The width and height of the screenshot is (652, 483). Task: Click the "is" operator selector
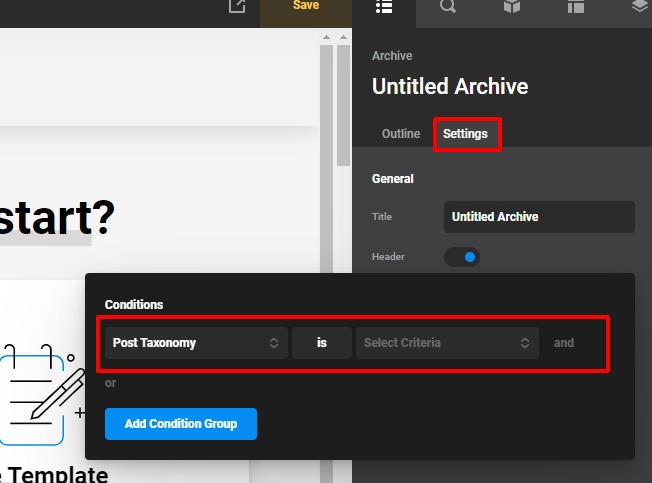click(322, 343)
